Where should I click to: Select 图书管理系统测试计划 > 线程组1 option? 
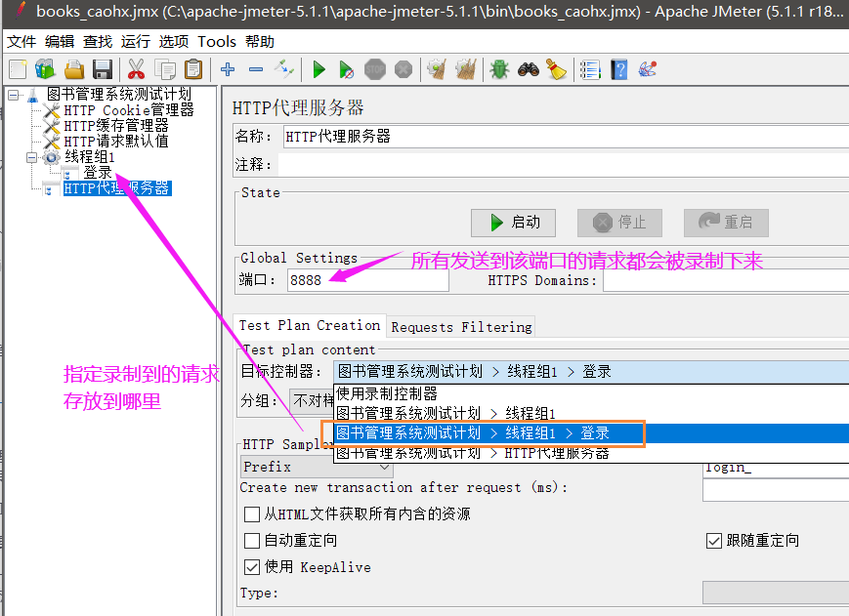(x=591, y=414)
